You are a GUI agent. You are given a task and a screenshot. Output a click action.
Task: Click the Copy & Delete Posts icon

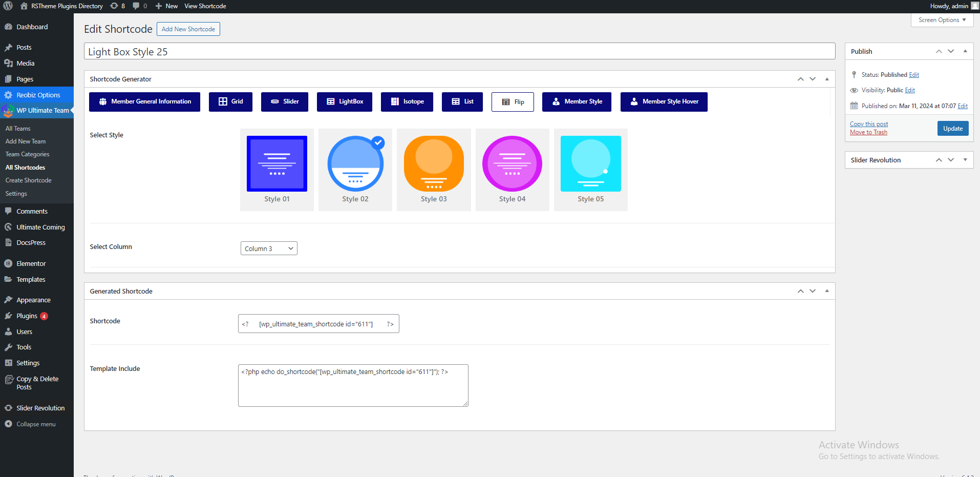pos(9,380)
